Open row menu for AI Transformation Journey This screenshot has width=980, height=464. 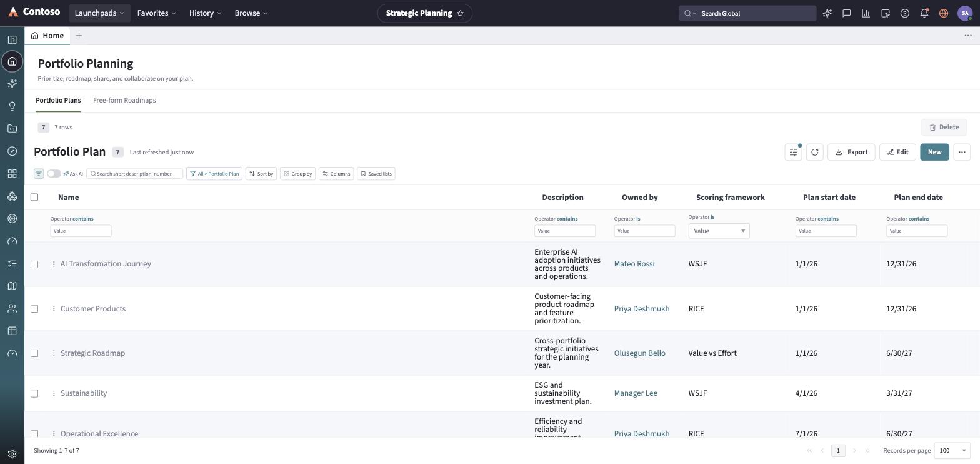coord(54,264)
